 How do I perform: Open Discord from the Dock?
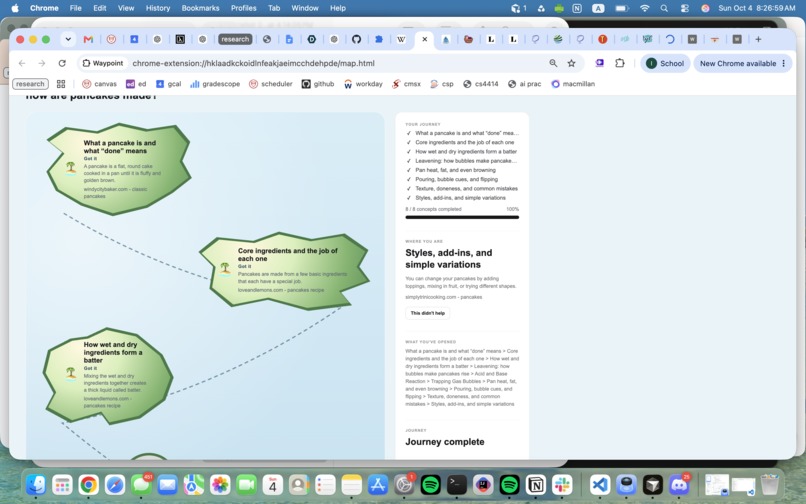(679, 484)
